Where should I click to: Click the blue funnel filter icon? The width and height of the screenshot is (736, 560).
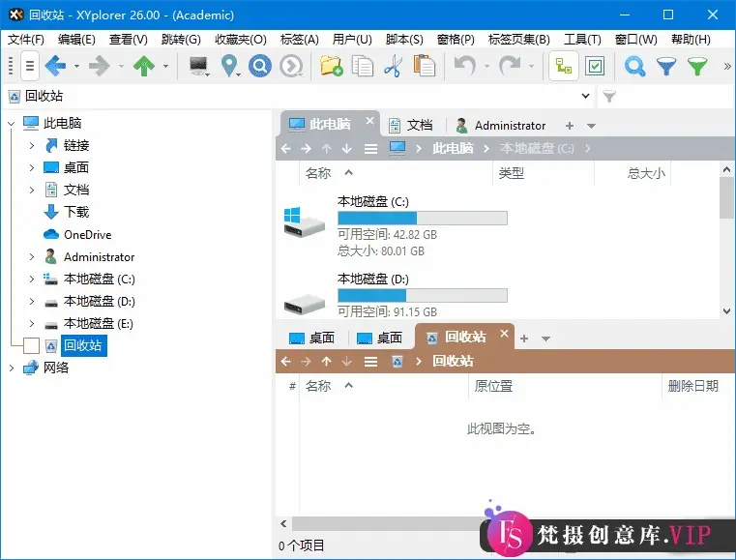click(666, 66)
